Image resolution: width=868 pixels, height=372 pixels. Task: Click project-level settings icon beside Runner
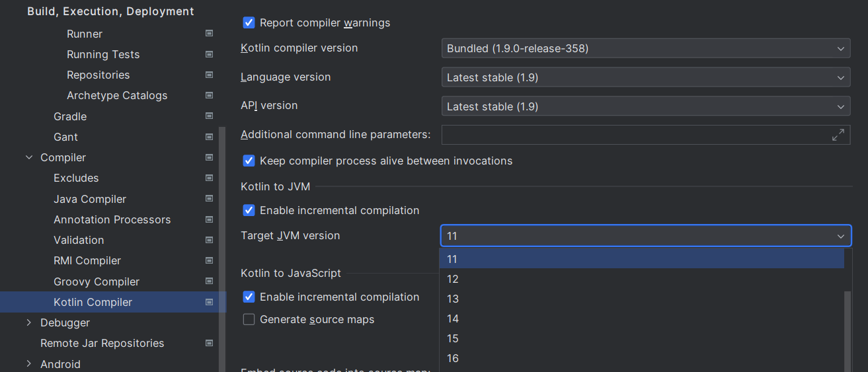(209, 34)
